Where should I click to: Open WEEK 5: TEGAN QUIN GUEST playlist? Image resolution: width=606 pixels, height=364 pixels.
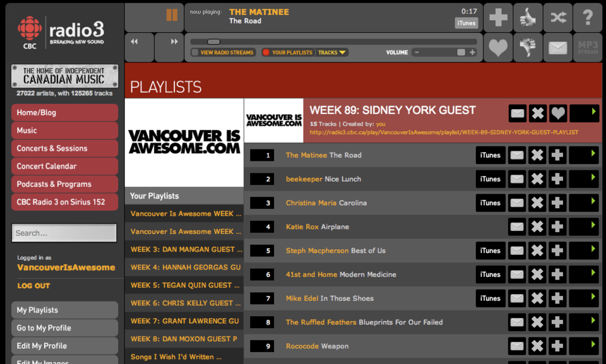[184, 285]
